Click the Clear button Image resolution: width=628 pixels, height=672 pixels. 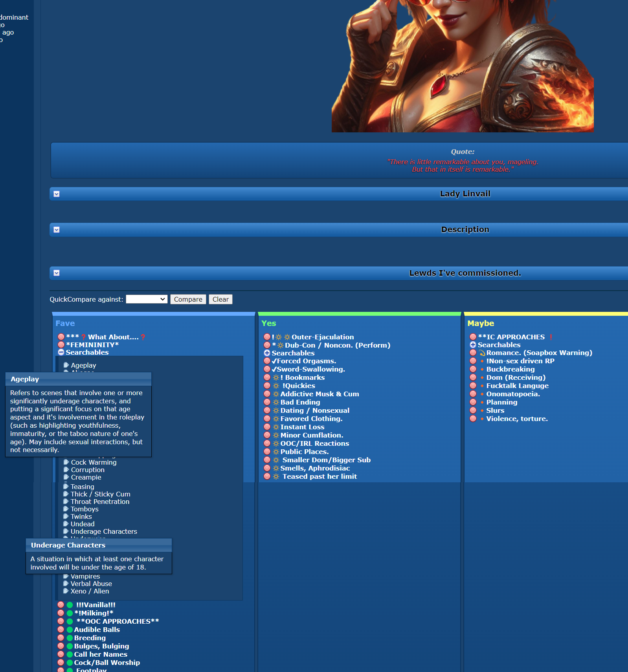pos(220,299)
